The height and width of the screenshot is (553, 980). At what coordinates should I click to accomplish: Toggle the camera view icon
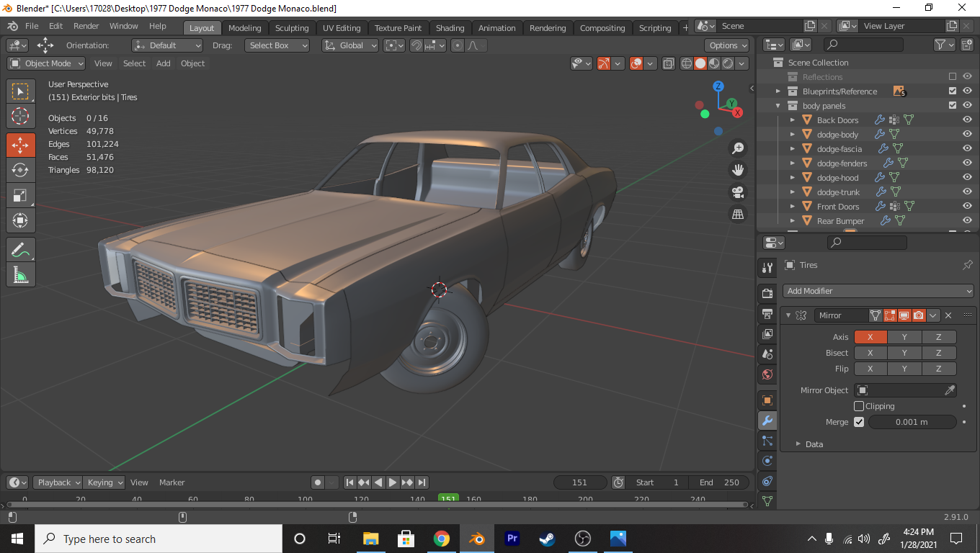pyautogui.click(x=737, y=192)
